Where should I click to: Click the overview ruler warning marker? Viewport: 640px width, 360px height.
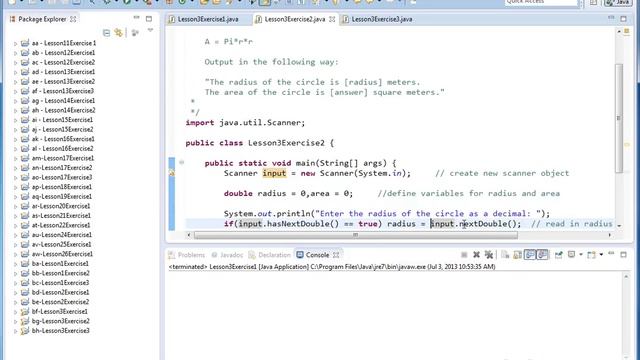pyautogui.click(x=627, y=144)
